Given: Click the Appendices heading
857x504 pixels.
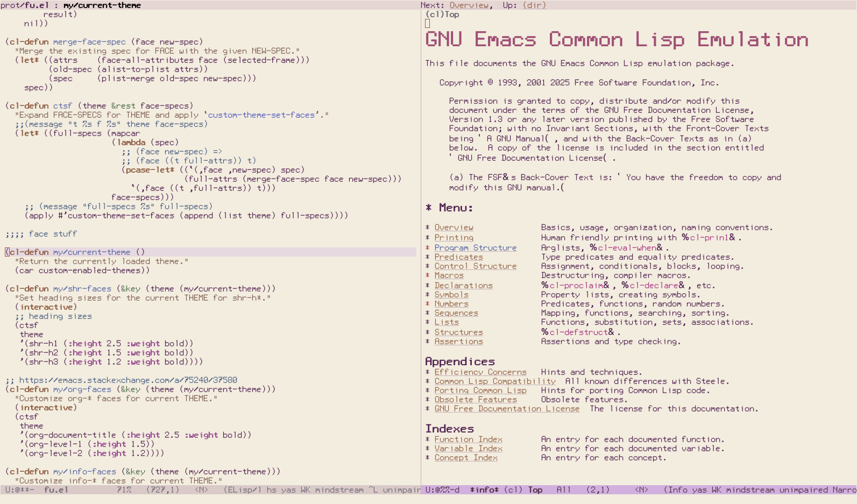Looking at the screenshot, I should pyautogui.click(x=460, y=361).
